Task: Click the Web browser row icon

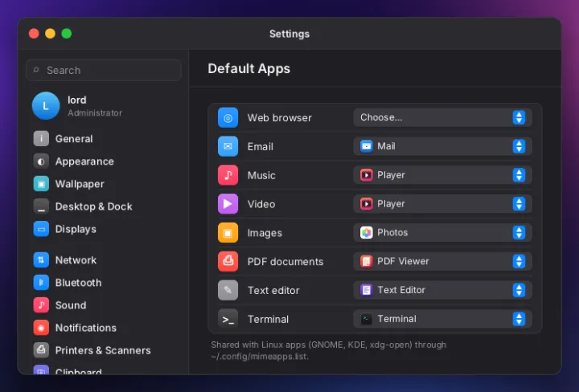Action: click(228, 117)
